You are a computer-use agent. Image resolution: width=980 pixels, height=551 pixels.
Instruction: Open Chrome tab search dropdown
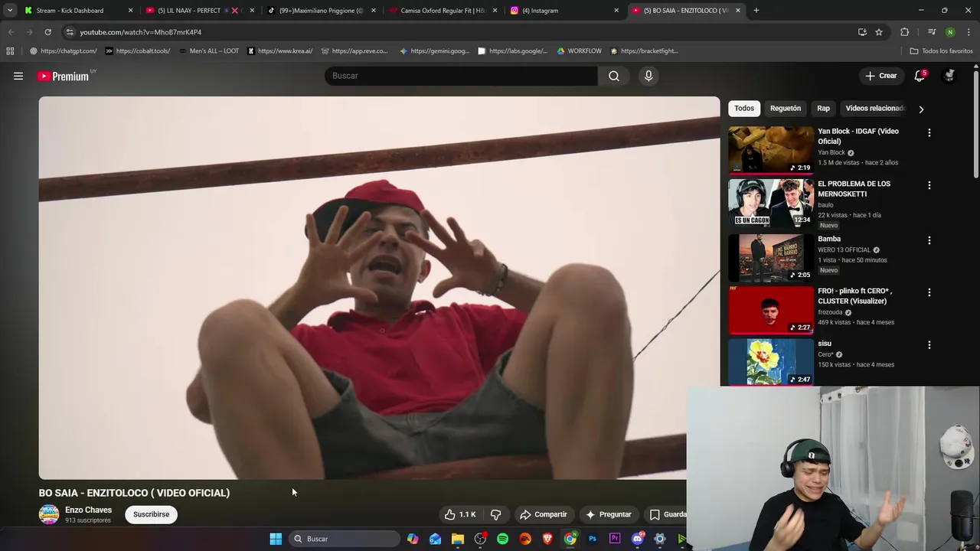coord(10,10)
